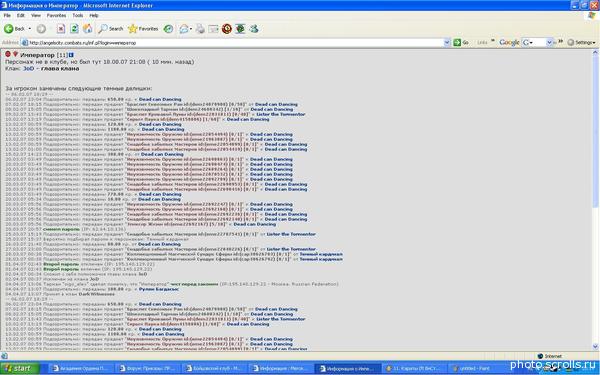Open Dead can Dancing link in Элексир Жизни row
This screenshot has height=375, width=600.
click(254, 224)
